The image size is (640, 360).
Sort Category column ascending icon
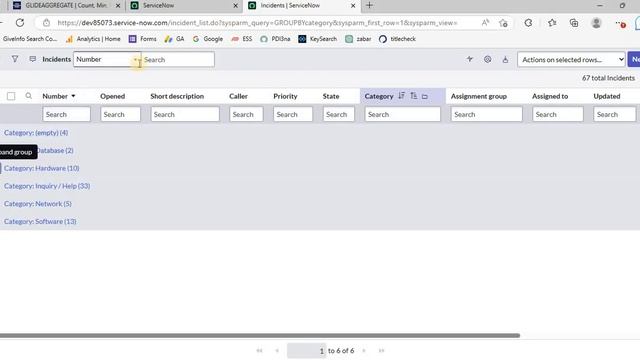coord(413,96)
